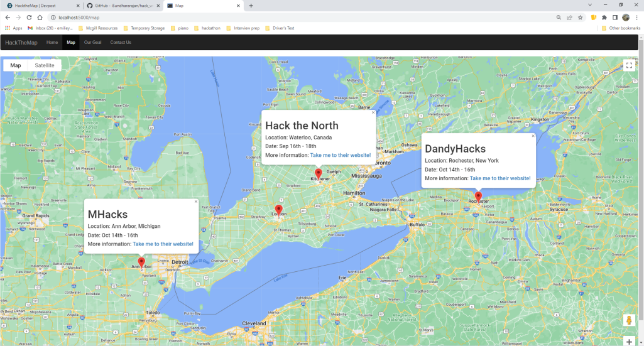644x346 pixels.
Task: Close the Map tab
Action: point(238,6)
